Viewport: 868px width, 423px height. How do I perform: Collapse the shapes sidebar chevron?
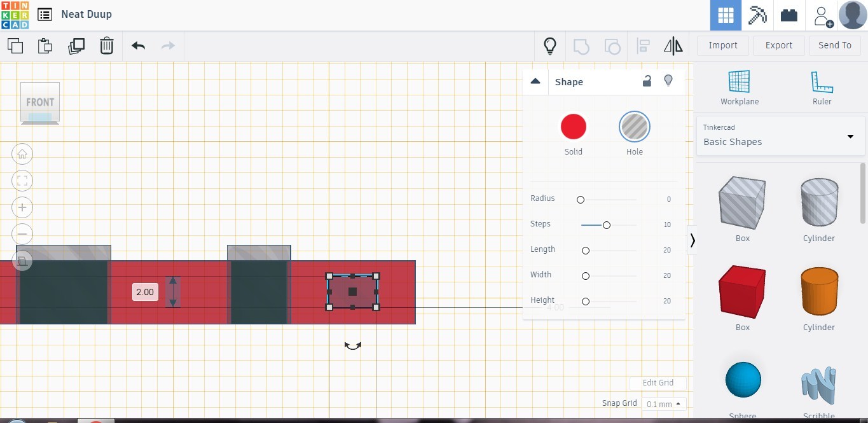coord(692,240)
